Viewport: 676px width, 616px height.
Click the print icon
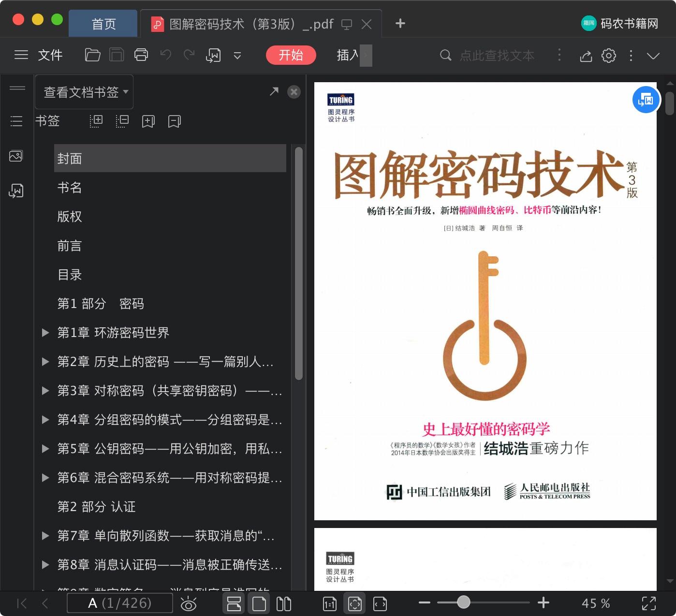pyautogui.click(x=141, y=55)
